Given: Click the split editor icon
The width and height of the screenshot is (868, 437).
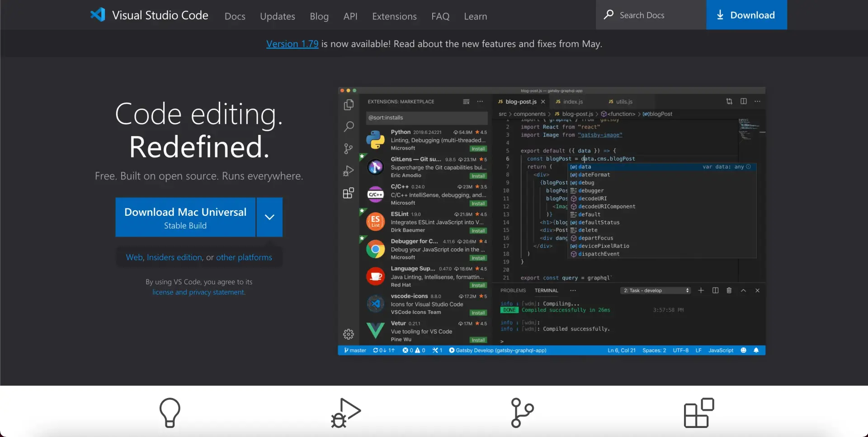Looking at the screenshot, I should pos(744,101).
